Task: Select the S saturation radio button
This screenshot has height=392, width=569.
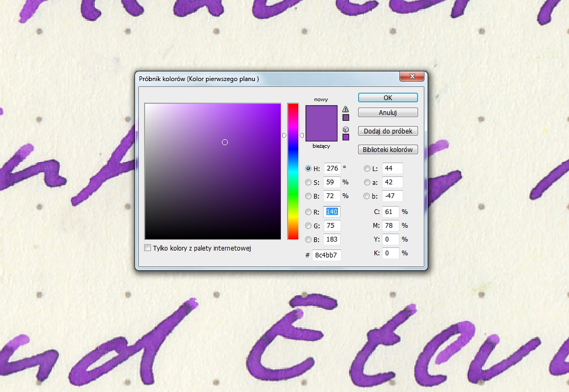Action: point(309,182)
